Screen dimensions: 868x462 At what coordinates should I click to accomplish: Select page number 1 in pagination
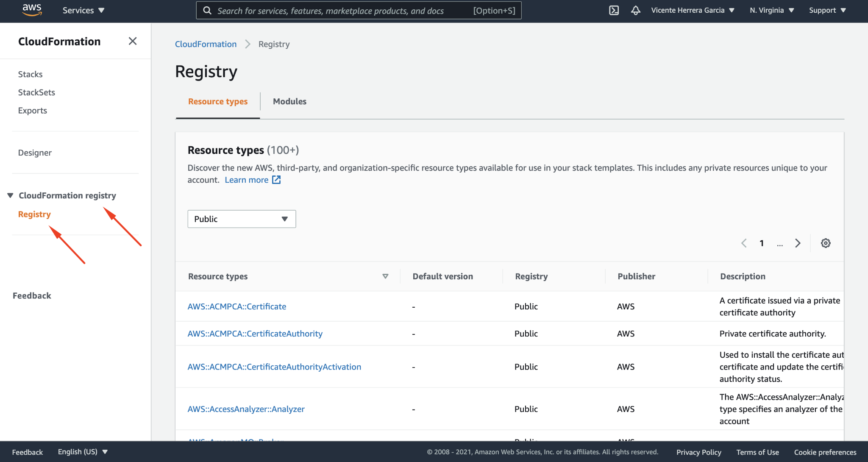point(762,243)
